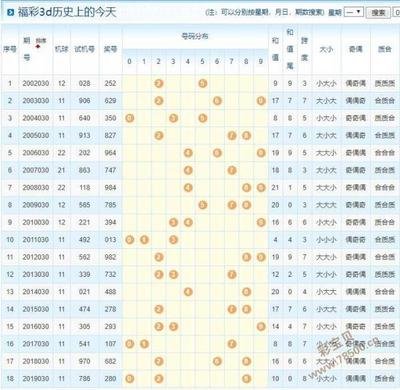The width and height of the screenshot is (400, 390).
Task: Open the 星期 weekday dropdown
Action: tap(353, 12)
